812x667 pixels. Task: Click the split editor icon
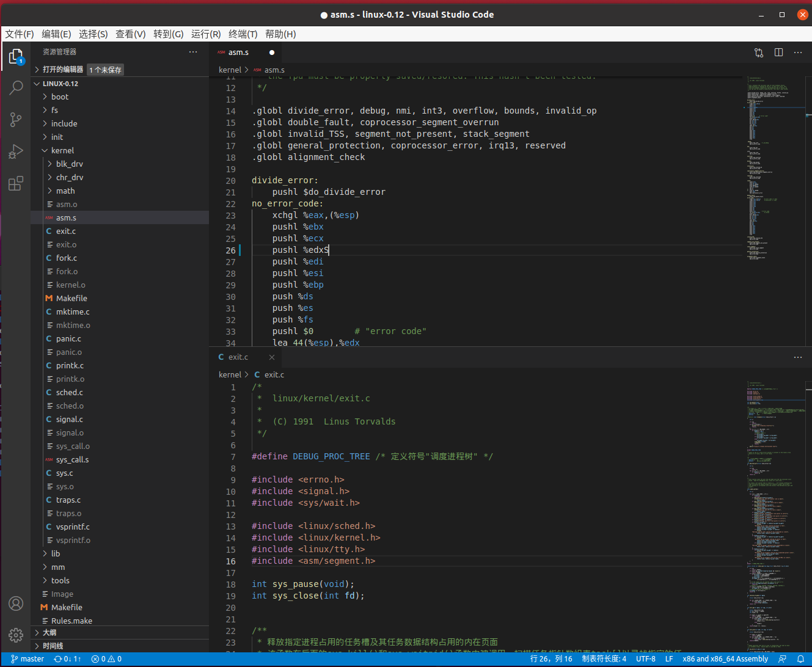(778, 53)
